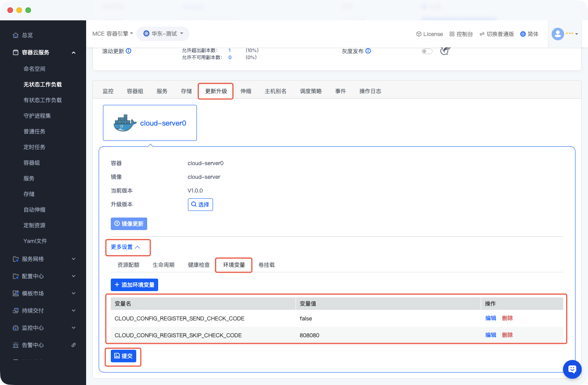Toggle the 灰度发布 switch
This screenshot has width=588, height=385.
(427, 51)
